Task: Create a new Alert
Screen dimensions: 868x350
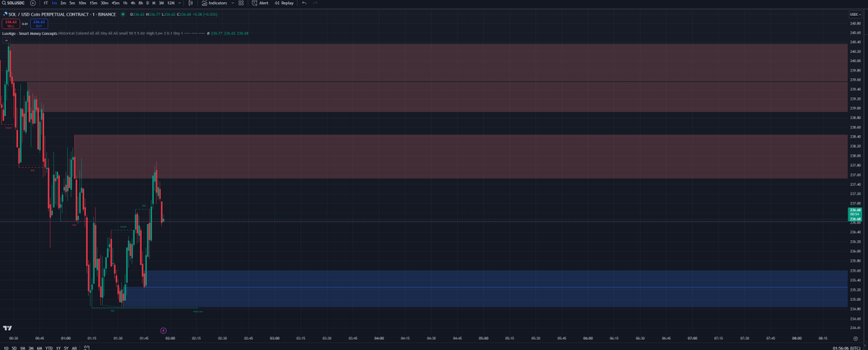Action: tap(260, 3)
